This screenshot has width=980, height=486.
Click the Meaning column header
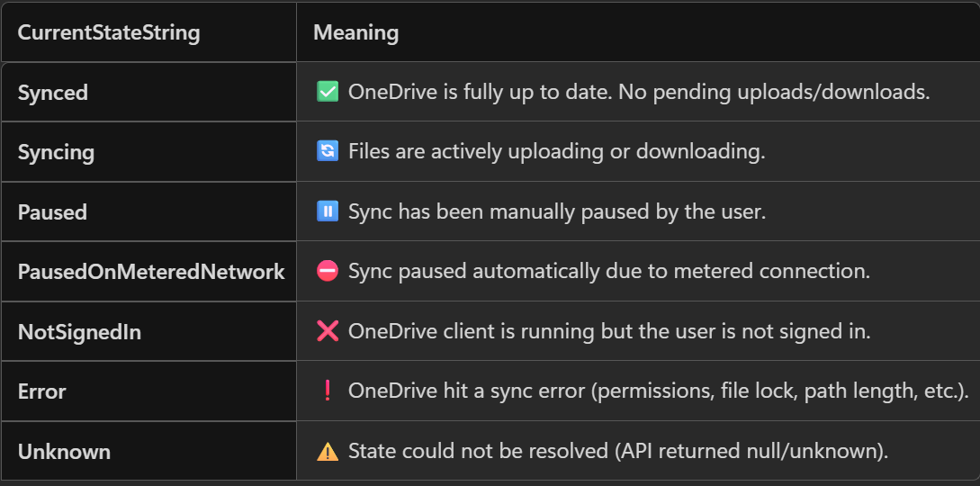pyautogui.click(x=355, y=33)
